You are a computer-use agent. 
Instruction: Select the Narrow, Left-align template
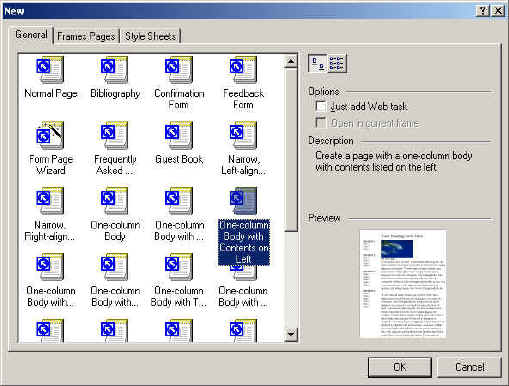(243, 135)
